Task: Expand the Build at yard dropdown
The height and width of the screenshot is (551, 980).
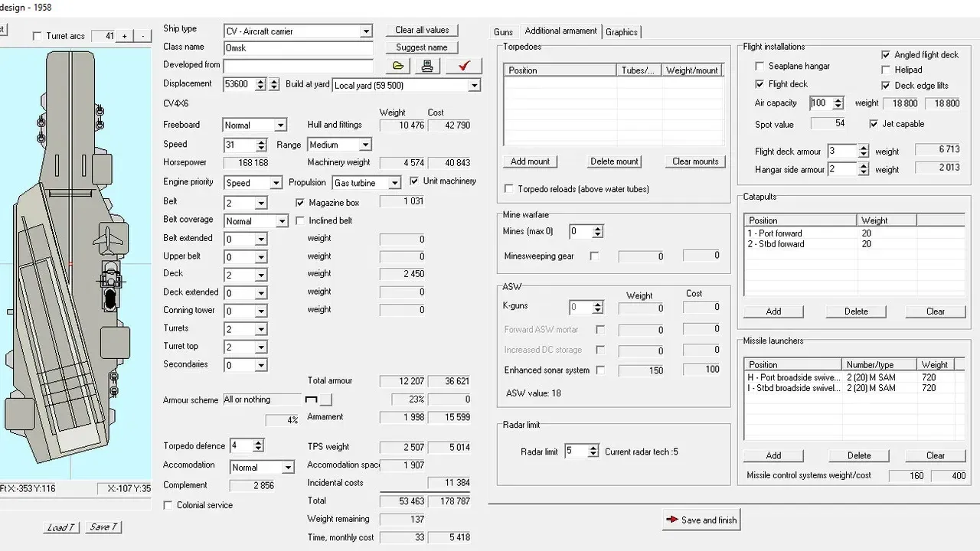Action: click(x=475, y=85)
